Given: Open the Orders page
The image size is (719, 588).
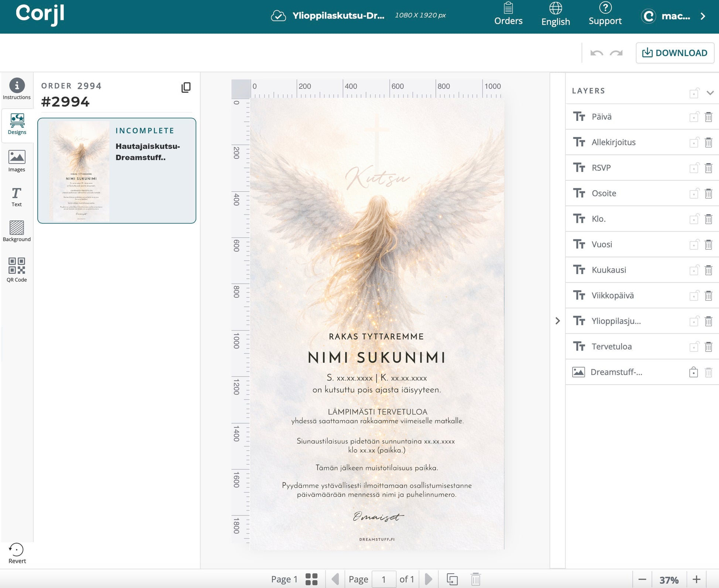Looking at the screenshot, I should pyautogui.click(x=508, y=14).
